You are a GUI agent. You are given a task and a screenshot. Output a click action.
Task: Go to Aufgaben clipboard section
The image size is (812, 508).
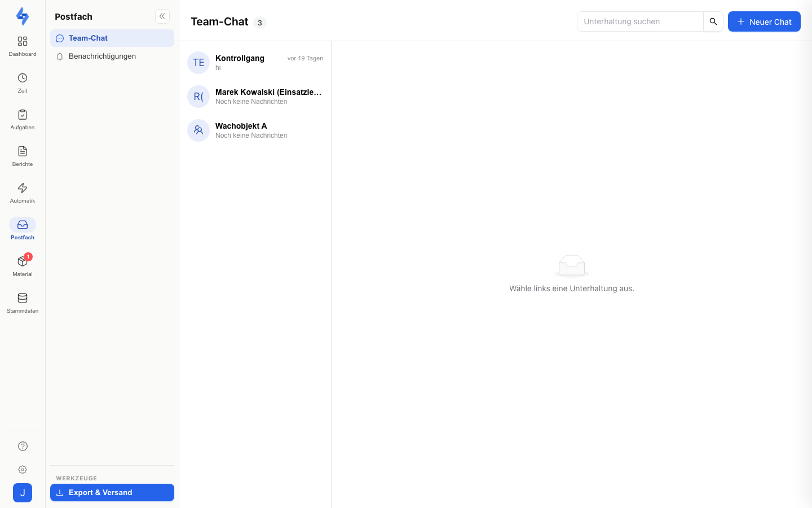pyautogui.click(x=23, y=120)
